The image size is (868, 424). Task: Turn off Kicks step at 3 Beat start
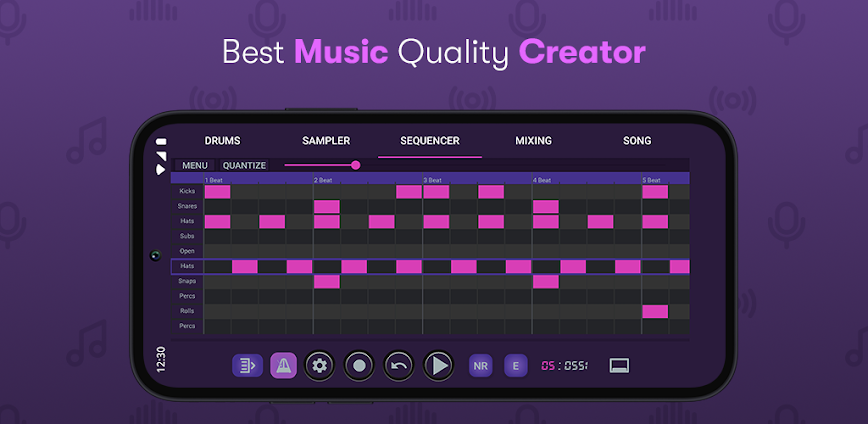click(x=436, y=192)
